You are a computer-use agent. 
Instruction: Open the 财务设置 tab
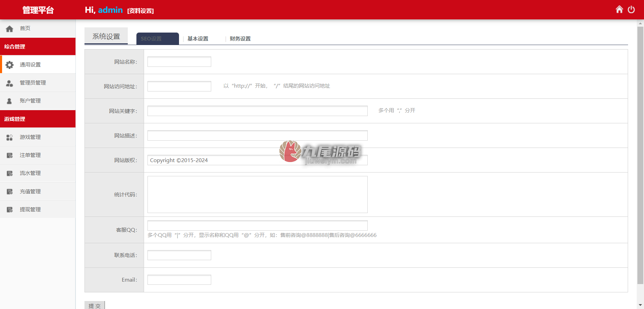tap(240, 39)
